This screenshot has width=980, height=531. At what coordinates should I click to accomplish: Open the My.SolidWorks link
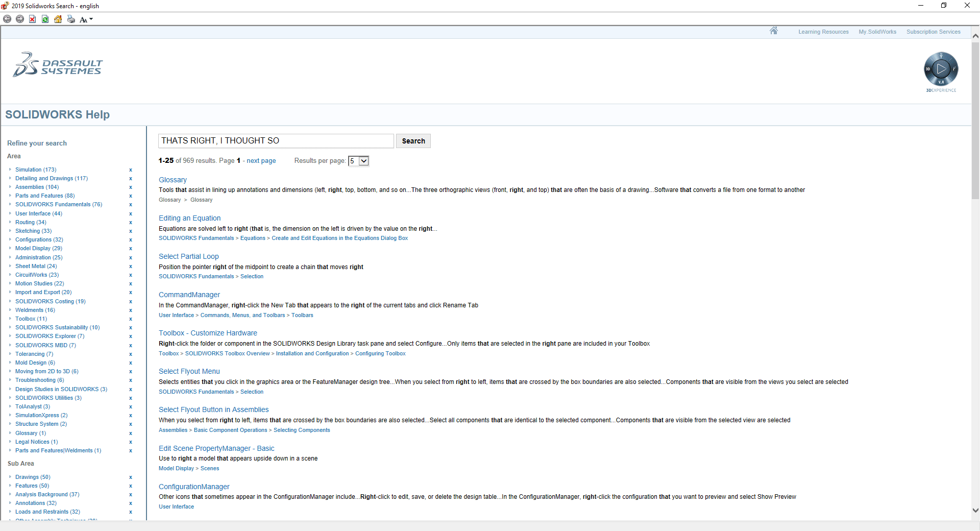click(877, 32)
